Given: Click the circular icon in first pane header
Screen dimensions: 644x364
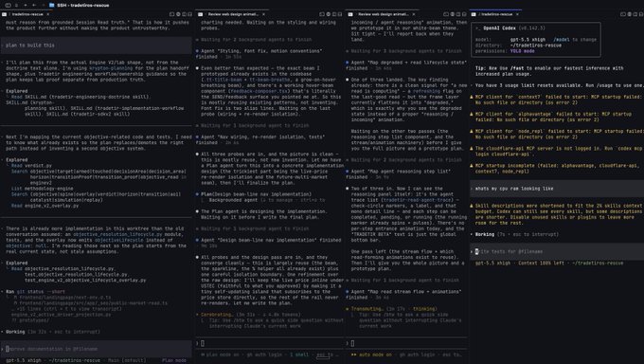Looking at the screenshot, I should tap(178, 14).
